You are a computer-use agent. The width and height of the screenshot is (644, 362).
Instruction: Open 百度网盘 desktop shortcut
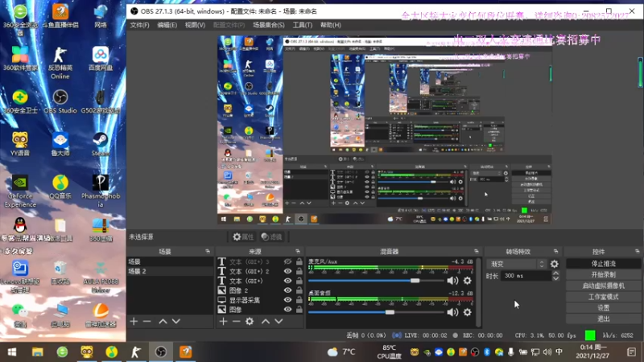pyautogui.click(x=101, y=59)
